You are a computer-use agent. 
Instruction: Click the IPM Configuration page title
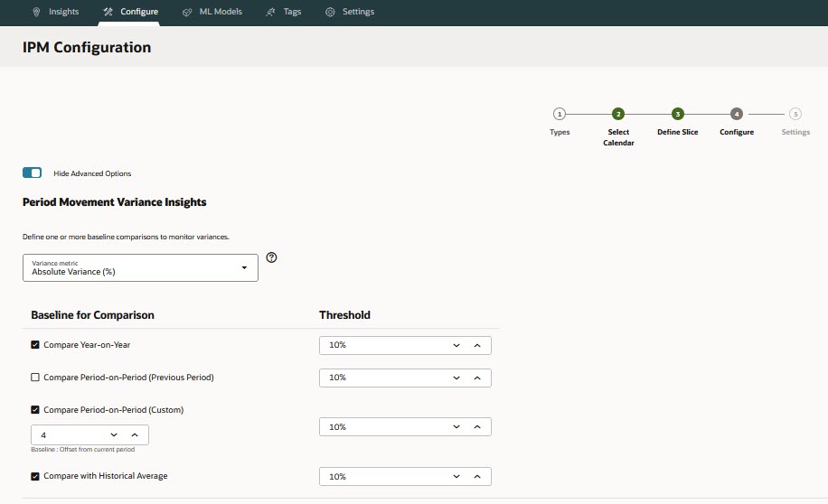click(87, 47)
